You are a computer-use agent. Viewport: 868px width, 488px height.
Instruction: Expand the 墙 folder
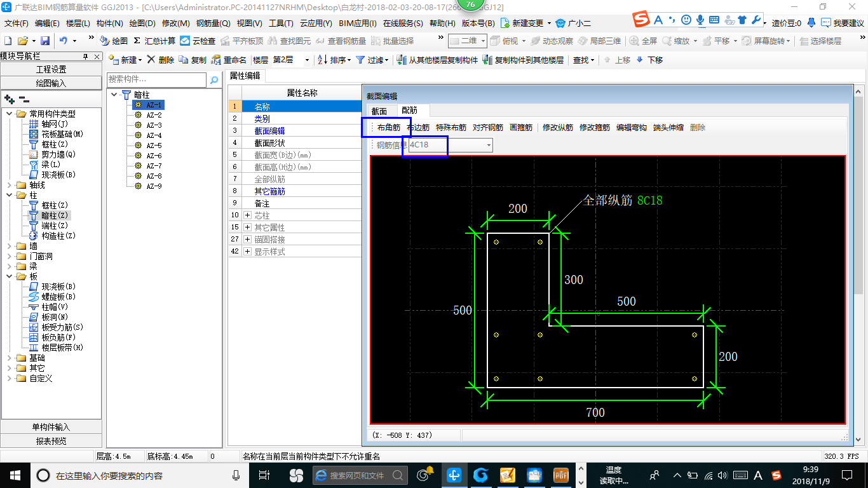pyautogui.click(x=10, y=246)
